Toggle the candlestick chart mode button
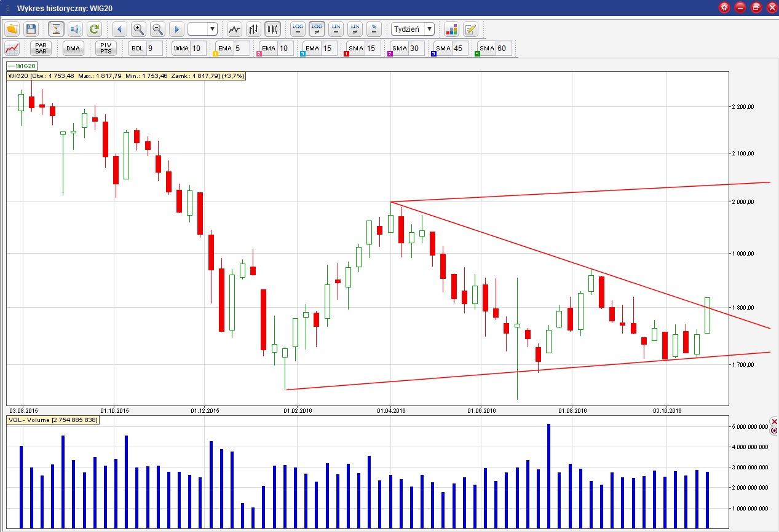This screenshot has height=532, width=779. [x=272, y=29]
